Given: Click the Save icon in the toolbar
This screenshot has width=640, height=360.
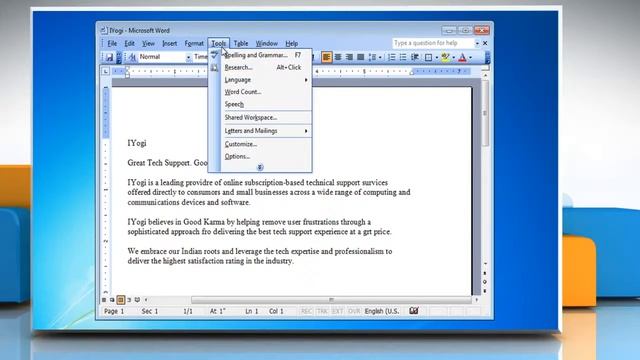Looking at the screenshot, I should point(109,57).
